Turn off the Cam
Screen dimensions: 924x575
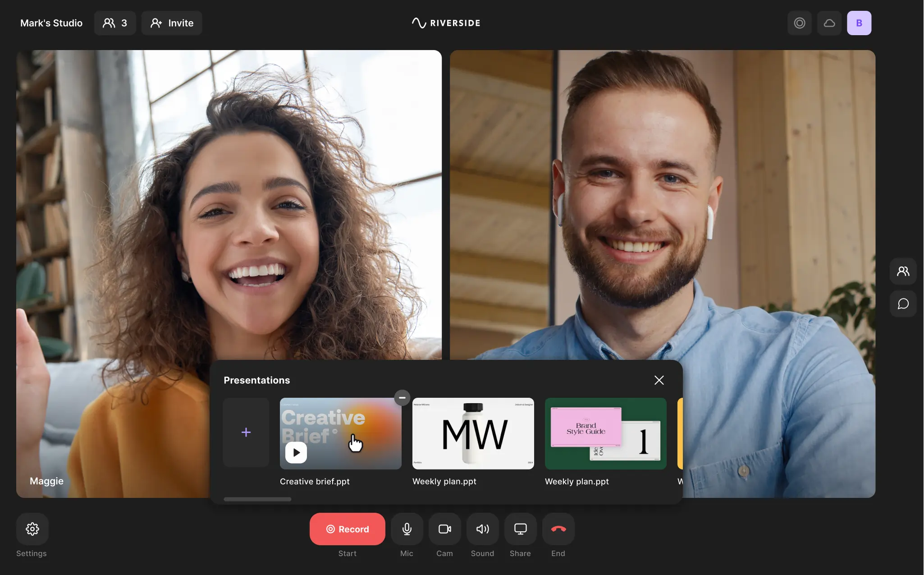tap(444, 529)
